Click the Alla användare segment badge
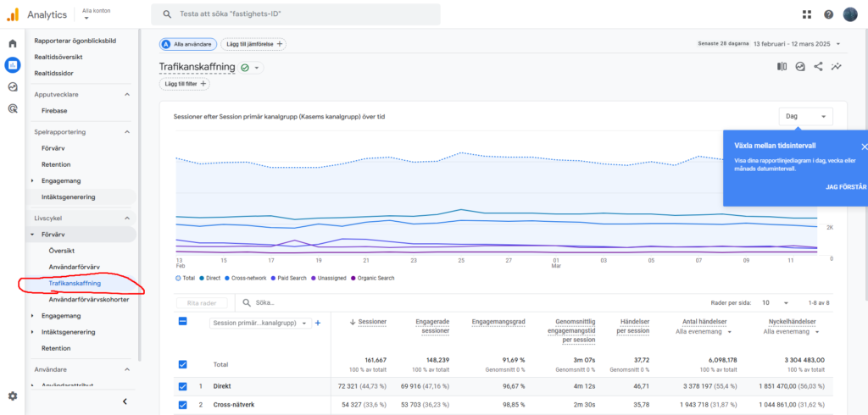Viewport: 868px width, 415px height. pos(187,44)
